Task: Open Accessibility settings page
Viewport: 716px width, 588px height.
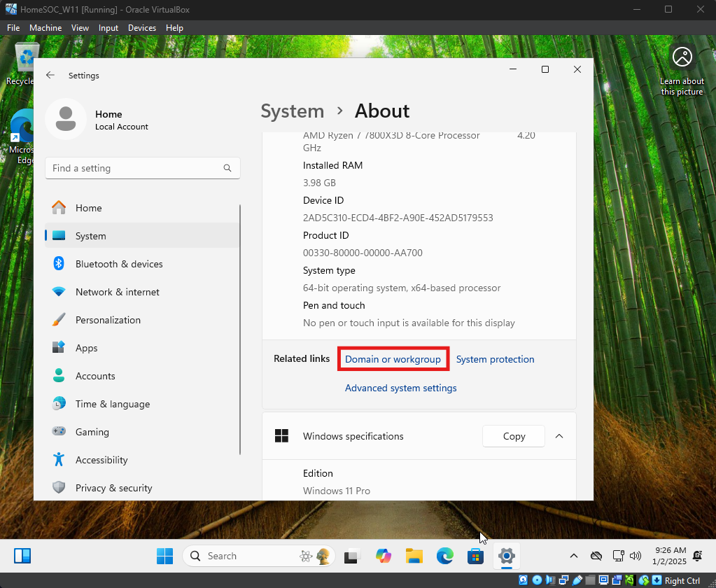Action: point(101,460)
